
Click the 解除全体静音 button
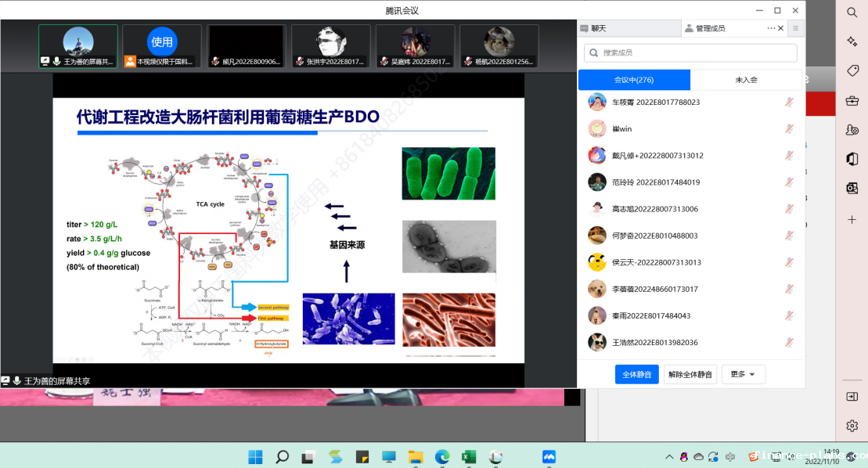point(690,374)
